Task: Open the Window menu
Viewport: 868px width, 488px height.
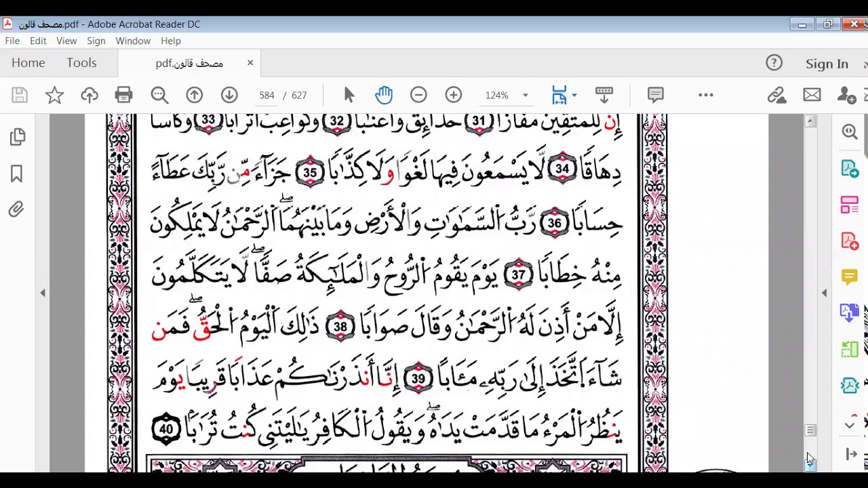Action: (133, 41)
